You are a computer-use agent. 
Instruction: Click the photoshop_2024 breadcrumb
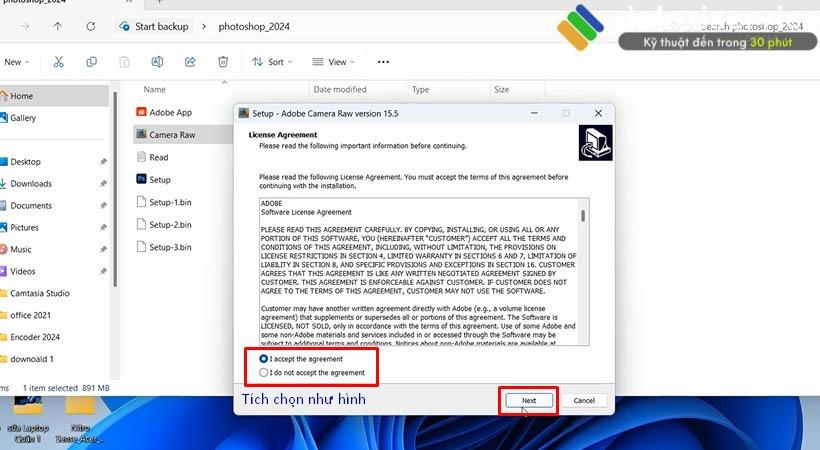tap(254, 26)
